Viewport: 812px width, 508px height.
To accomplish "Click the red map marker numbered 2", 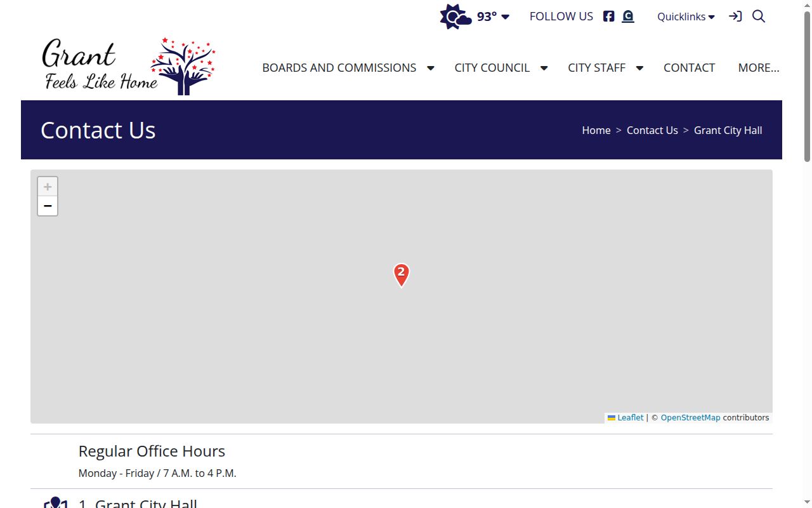I will coord(402,275).
